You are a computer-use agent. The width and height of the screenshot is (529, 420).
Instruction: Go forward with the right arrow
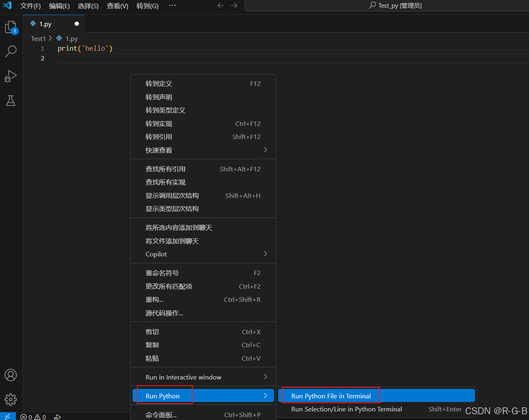pyautogui.click(x=234, y=6)
